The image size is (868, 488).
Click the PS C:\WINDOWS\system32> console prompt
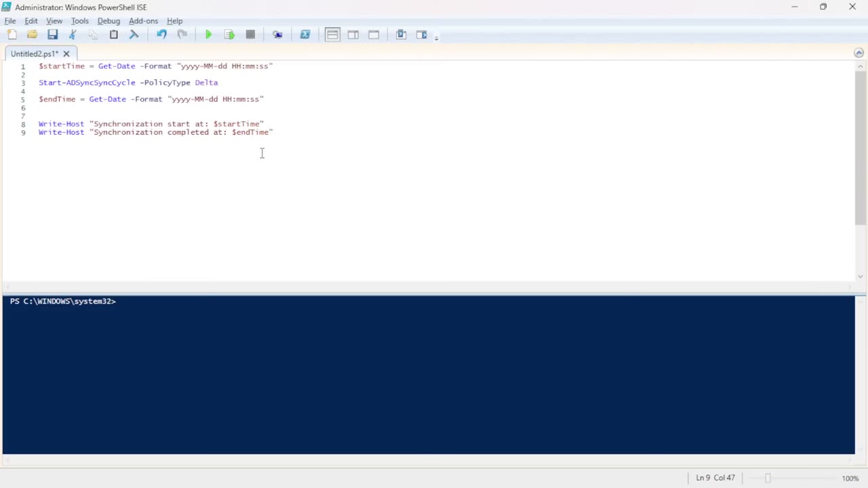tap(63, 301)
